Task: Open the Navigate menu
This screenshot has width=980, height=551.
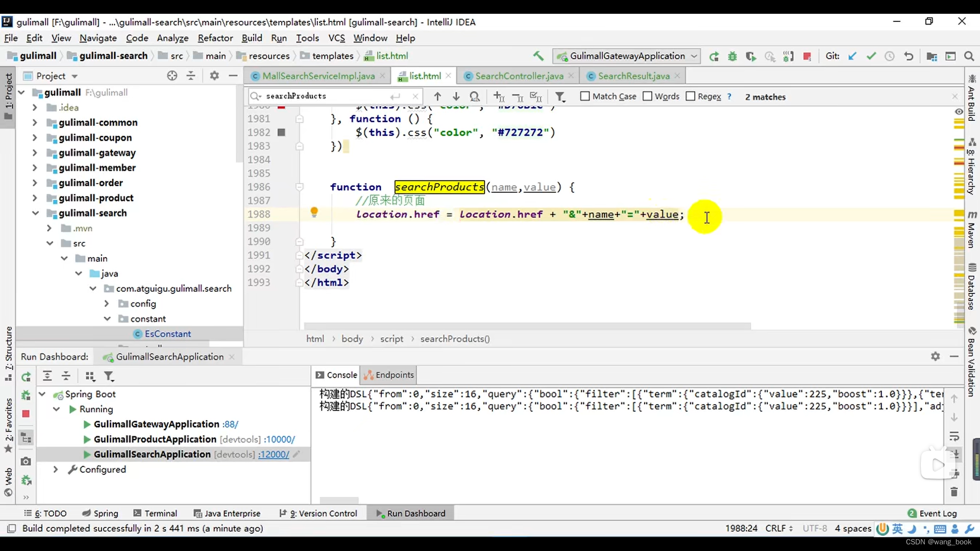Action: (98, 38)
